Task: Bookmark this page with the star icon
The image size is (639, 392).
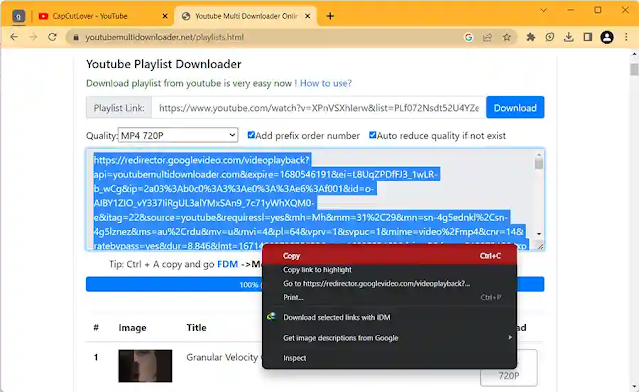Action: (x=507, y=37)
